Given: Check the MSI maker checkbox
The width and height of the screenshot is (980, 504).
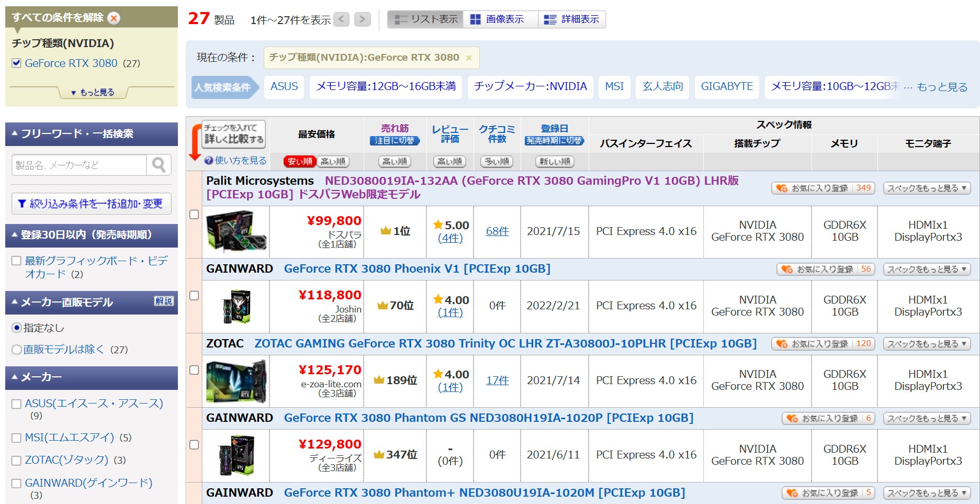Looking at the screenshot, I should coord(16,438).
